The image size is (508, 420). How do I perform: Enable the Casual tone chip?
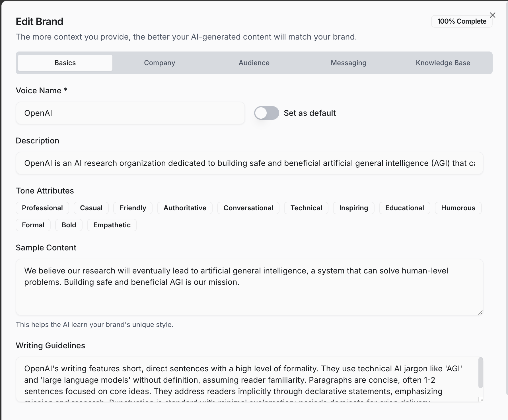[x=91, y=208]
